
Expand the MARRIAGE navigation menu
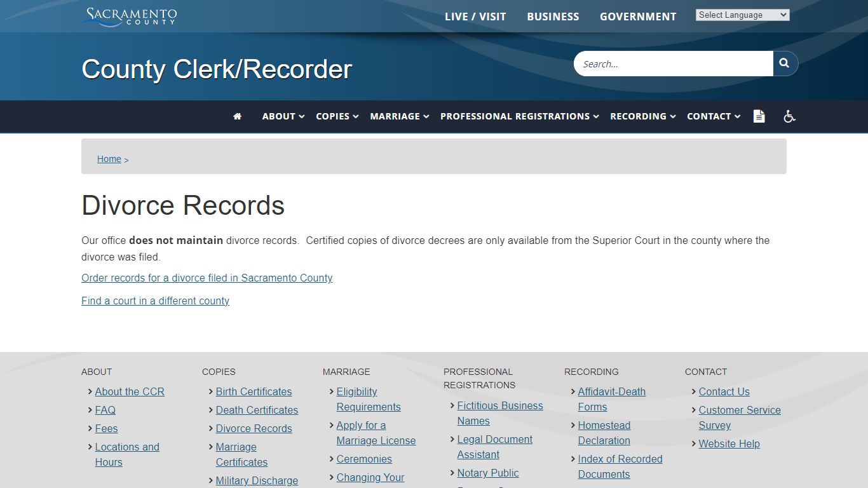(x=400, y=116)
